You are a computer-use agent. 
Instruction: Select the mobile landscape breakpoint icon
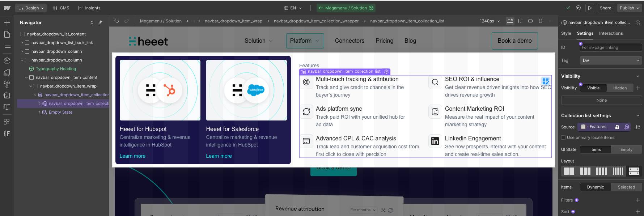pos(530,21)
